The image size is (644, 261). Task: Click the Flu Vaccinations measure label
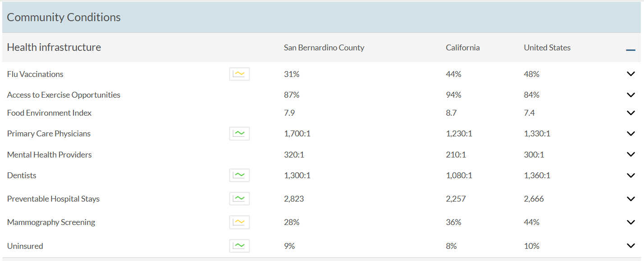(x=35, y=74)
